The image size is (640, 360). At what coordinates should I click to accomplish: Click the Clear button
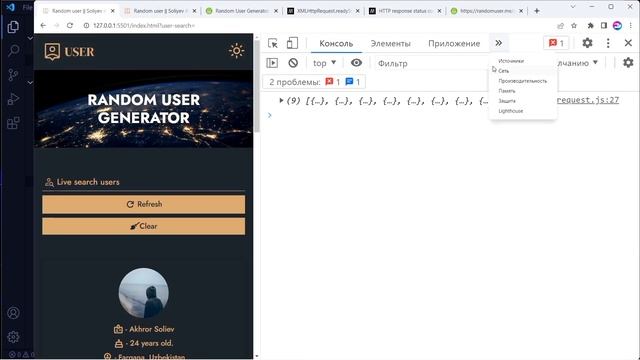pos(144,226)
